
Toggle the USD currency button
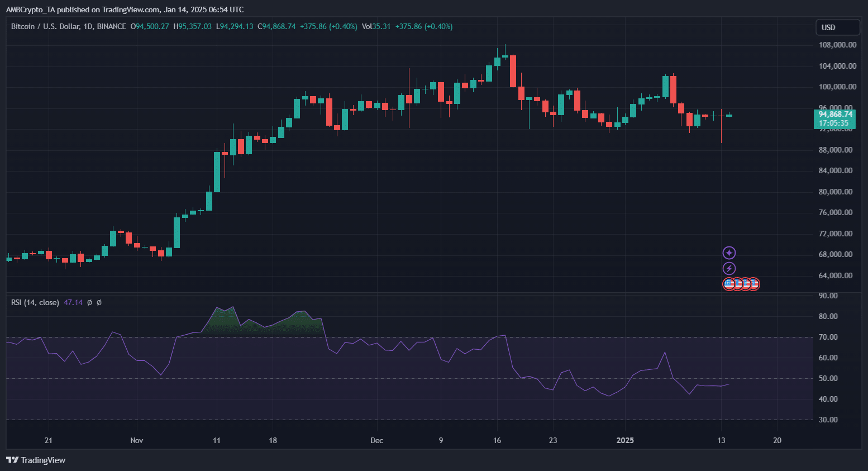click(837, 26)
